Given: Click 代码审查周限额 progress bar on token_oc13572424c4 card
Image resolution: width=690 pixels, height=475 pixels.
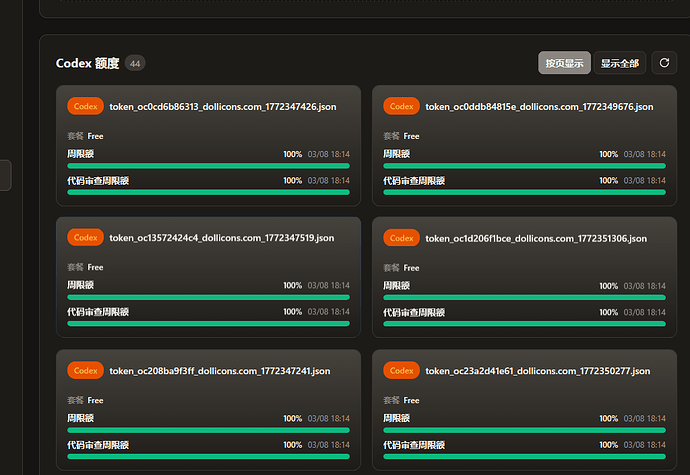Looking at the screenshot, I should [209, 324].
